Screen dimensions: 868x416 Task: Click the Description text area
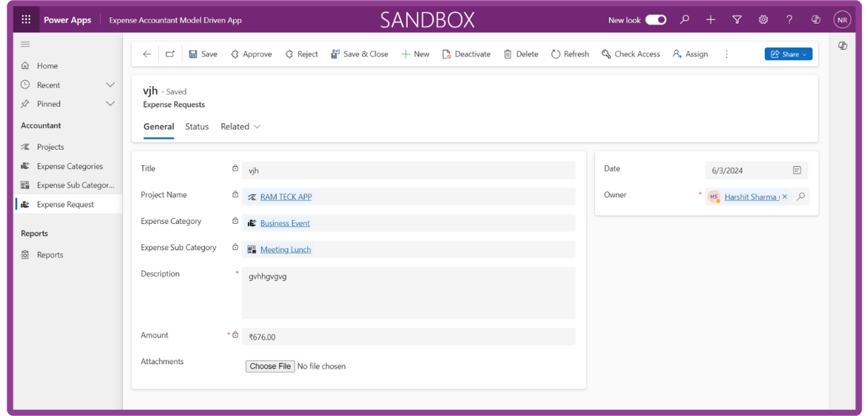tap(409, 293)
